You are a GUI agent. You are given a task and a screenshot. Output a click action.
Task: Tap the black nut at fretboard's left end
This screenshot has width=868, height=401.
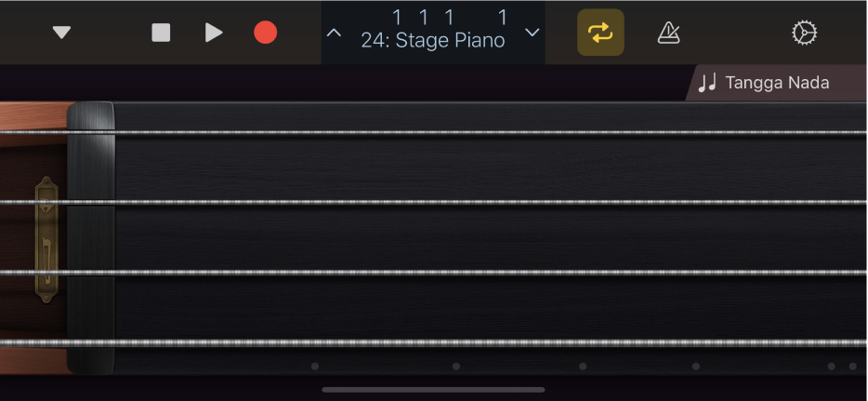pos(91,237)
